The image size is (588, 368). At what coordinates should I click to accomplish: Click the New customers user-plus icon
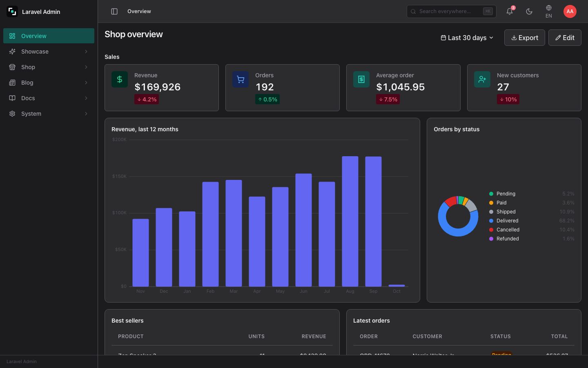click(482, 79)
